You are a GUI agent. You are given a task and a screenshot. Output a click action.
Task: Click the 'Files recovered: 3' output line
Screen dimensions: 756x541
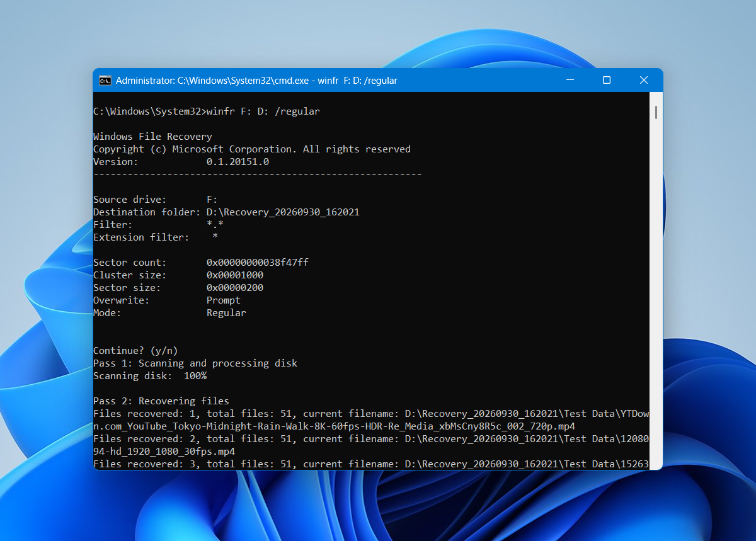[370, 464]
